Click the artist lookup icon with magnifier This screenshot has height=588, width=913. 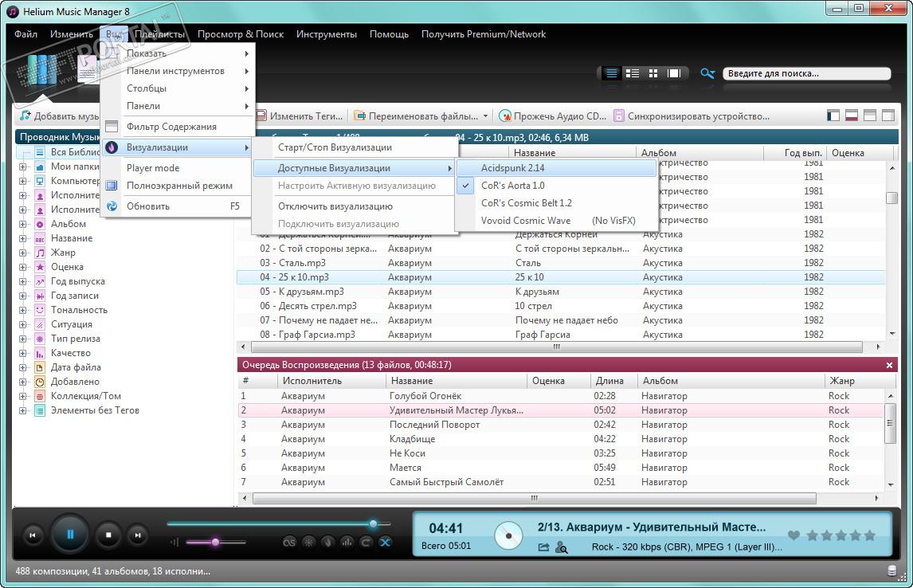coord(562,547)
